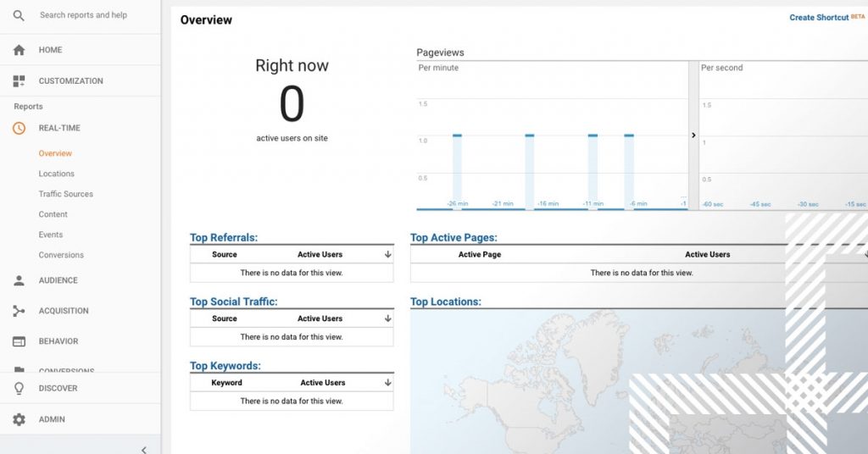Open Home via the house icon
This screenshot has height=454, width=868.
click(19, 50)
